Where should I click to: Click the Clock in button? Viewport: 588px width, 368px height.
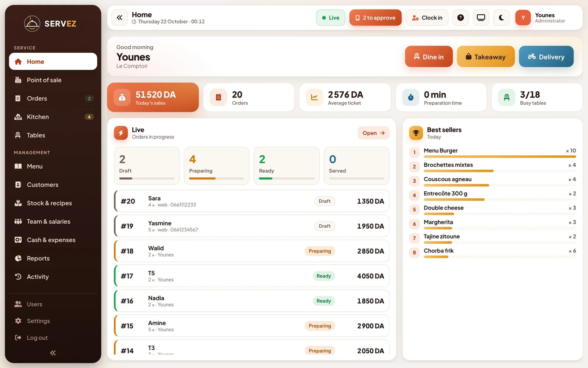[427, 18]
